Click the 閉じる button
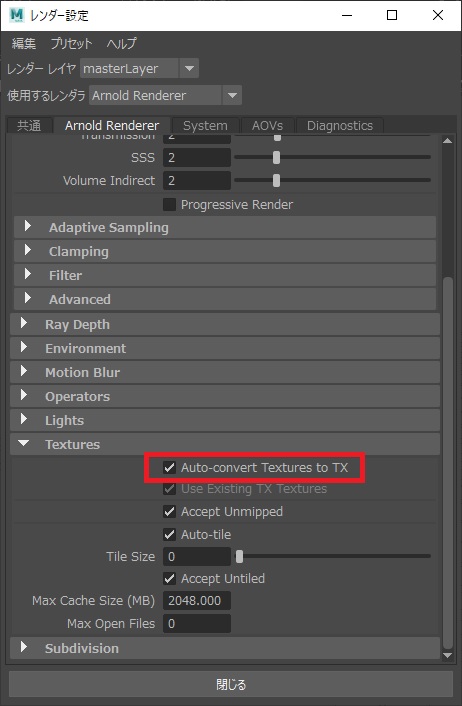Screen dimensions: 462x706 (231, 684)
